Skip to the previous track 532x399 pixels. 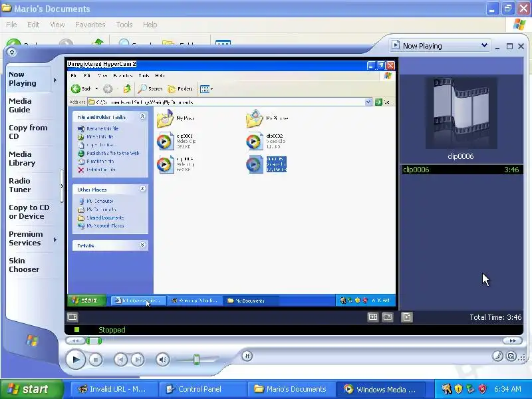click(x=120, y=360)
